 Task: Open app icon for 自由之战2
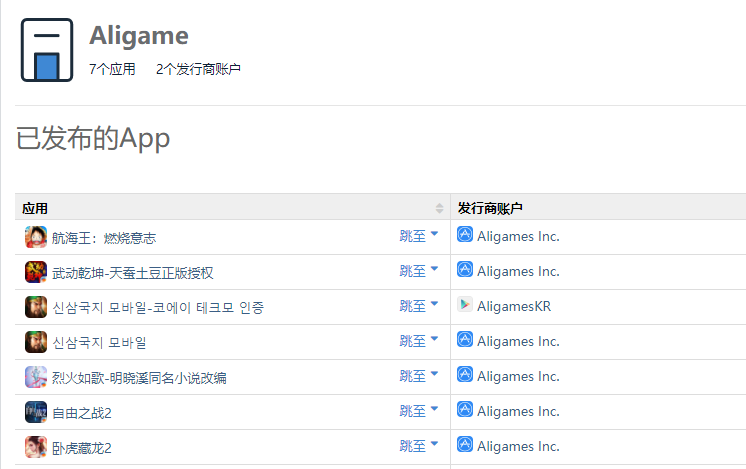point(36,412)
